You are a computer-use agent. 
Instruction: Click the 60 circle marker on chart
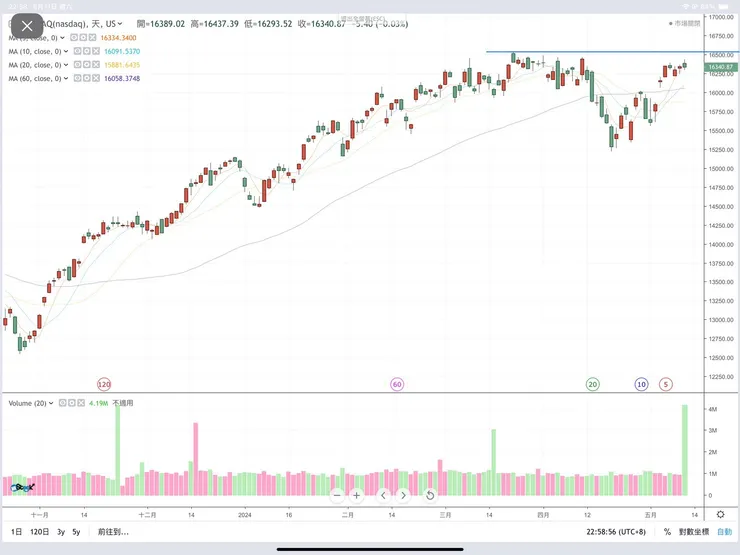coord(397,384)
